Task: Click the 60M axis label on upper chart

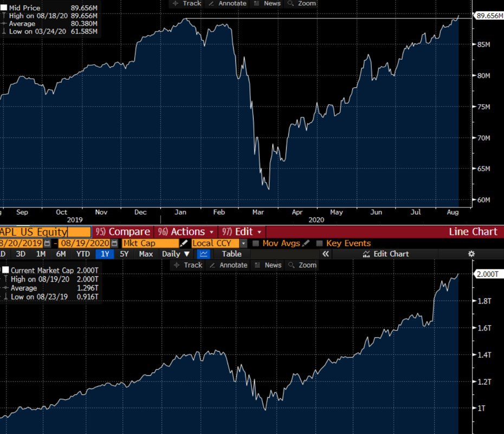Action: pos(484,200)
